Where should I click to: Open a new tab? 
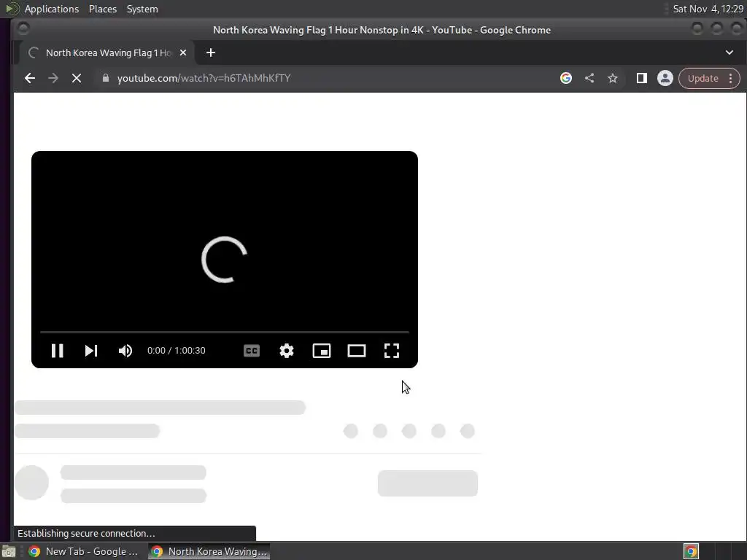coord(211,52)
